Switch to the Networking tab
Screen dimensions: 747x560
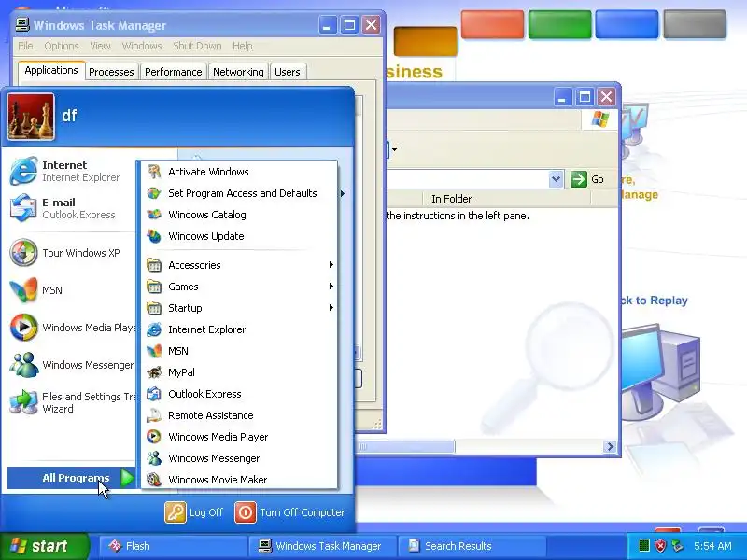238,72
